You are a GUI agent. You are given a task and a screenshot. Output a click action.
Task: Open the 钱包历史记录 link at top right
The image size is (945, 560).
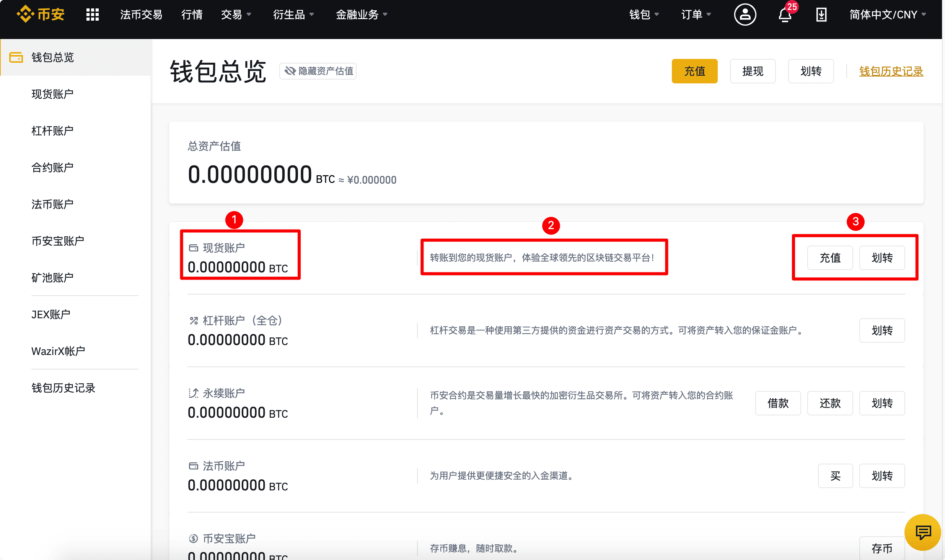[x=891, y=71]
